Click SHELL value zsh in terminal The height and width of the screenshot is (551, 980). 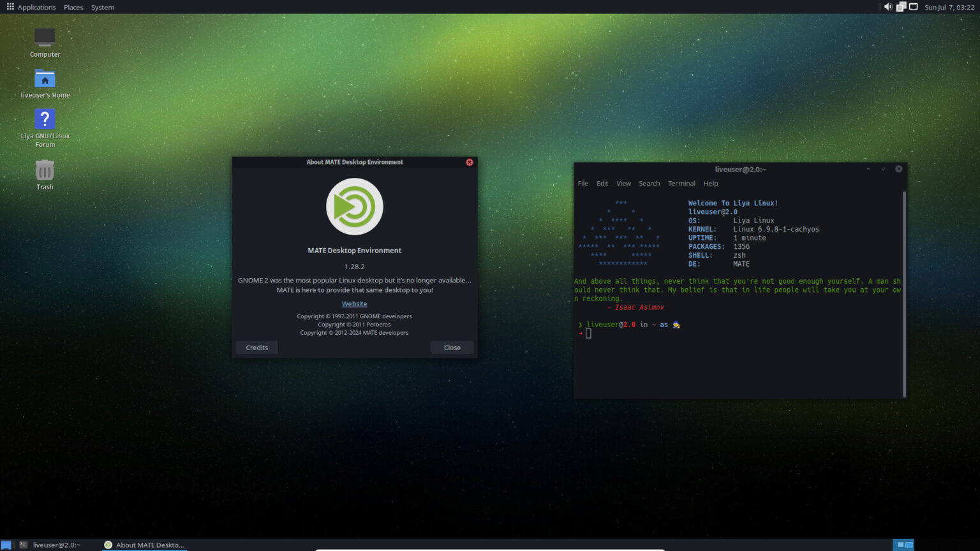tap(739, 255)
